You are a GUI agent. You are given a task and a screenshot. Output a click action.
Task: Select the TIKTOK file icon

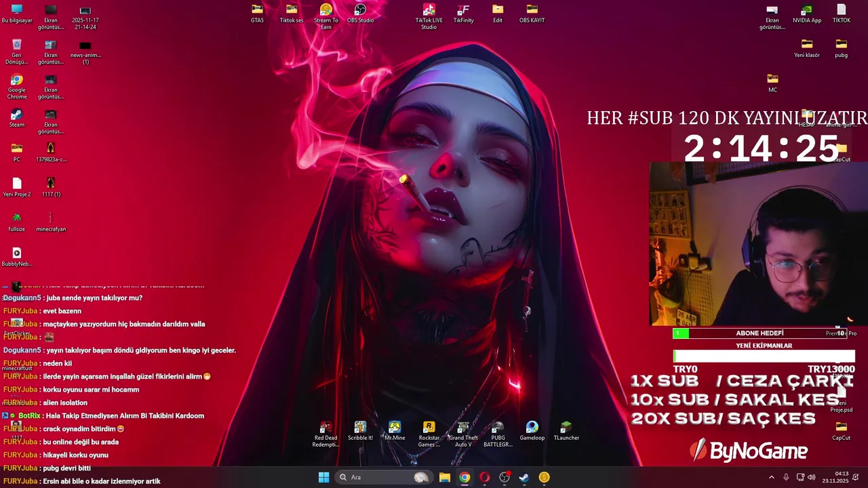[842, 14]
